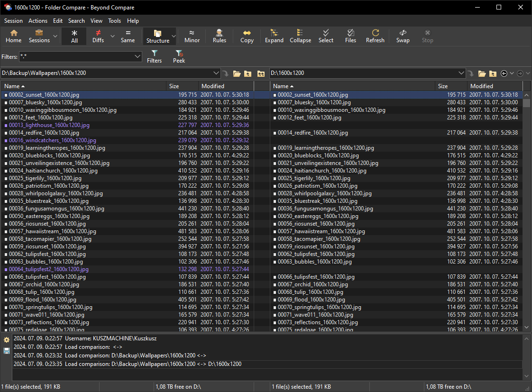Sort left pane by Size column

[x=182, y=86]
